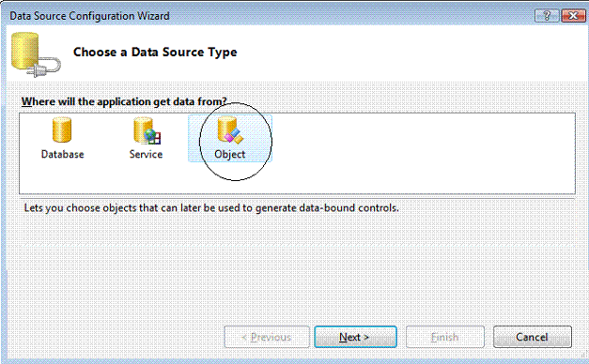Image resolution: width=589 pixels, height=364 pixels.
Task: Click the "Service" text label
Action: coord(146,154)
